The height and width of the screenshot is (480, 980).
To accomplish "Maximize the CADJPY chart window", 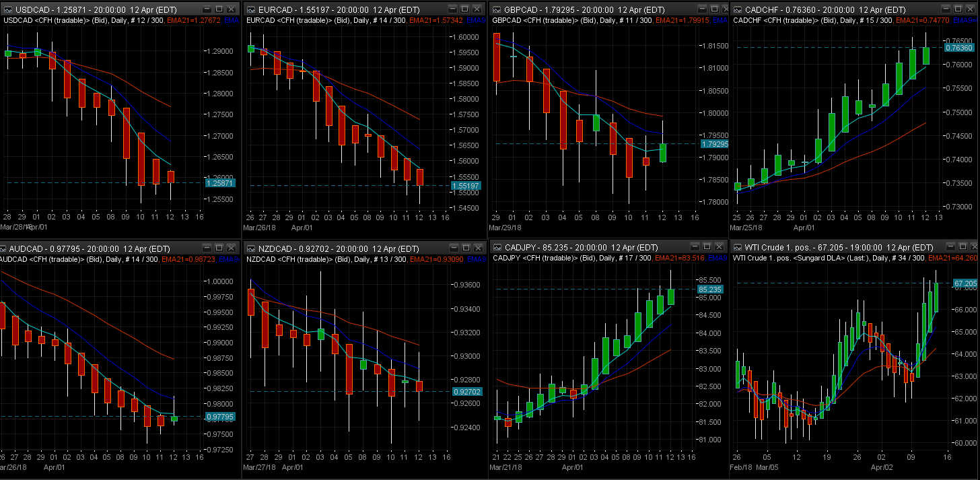I will (x=708, y=248).
